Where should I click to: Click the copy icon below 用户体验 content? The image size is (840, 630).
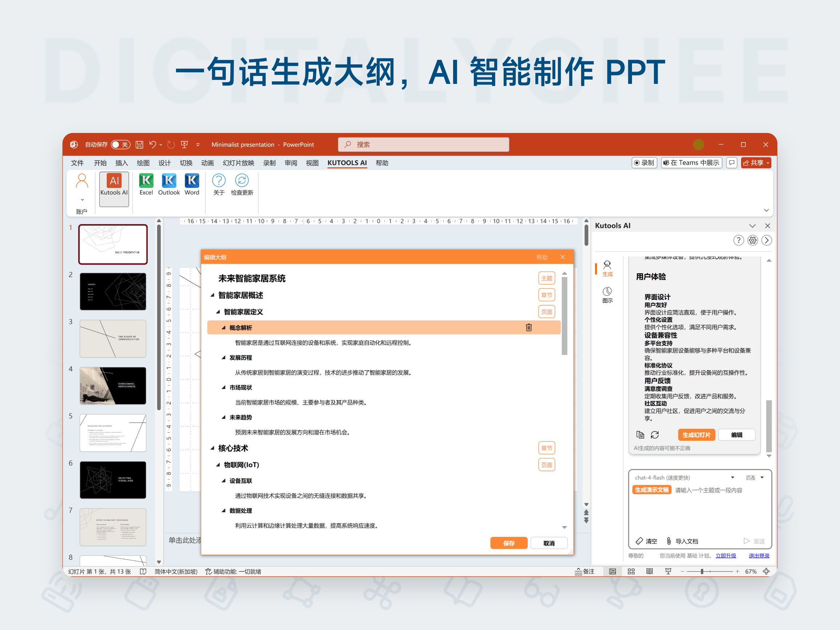tap(640, 435)
